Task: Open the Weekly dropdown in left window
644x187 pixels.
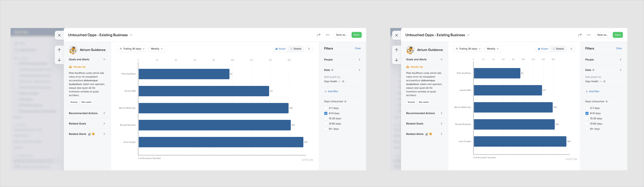Action: [157, 49]
